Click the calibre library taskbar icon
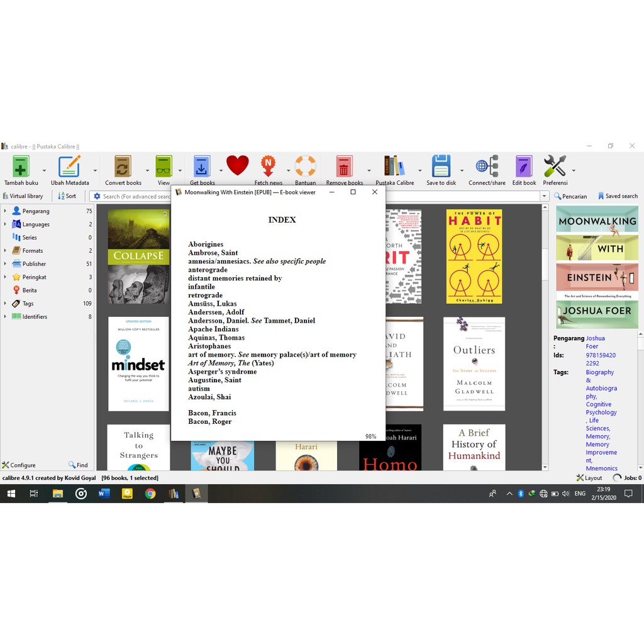 coord(174,494)
